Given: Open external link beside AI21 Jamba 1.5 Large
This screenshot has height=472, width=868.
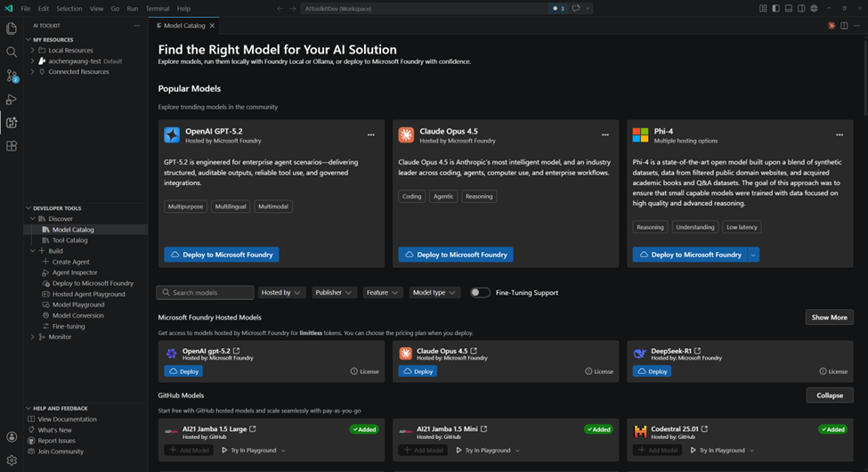Looking at the screenshot, I should (x=253, y=428).
